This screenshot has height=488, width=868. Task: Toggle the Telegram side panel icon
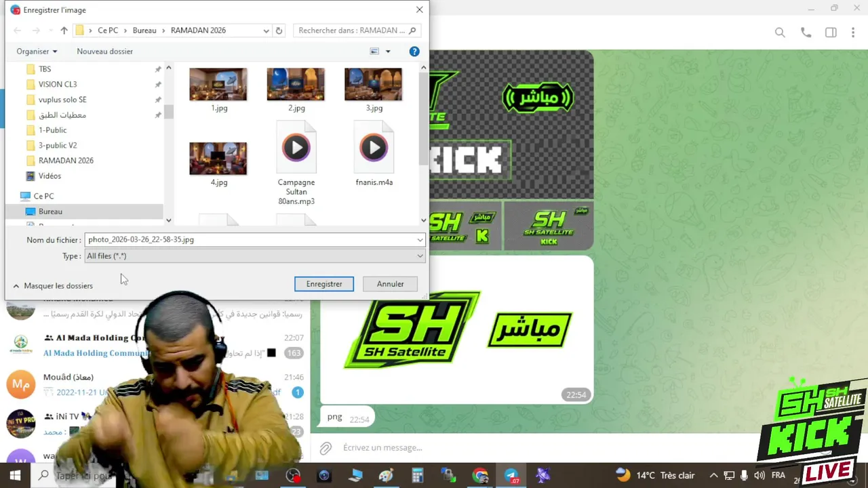tap(831, 33)
